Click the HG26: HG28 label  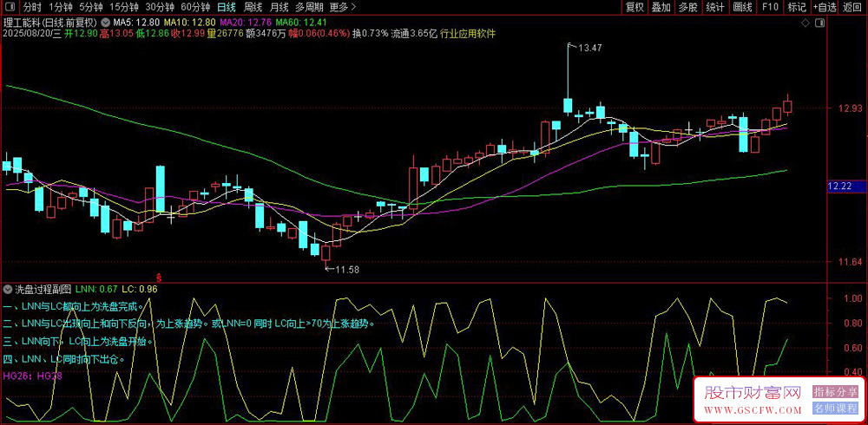coord(32,376)
